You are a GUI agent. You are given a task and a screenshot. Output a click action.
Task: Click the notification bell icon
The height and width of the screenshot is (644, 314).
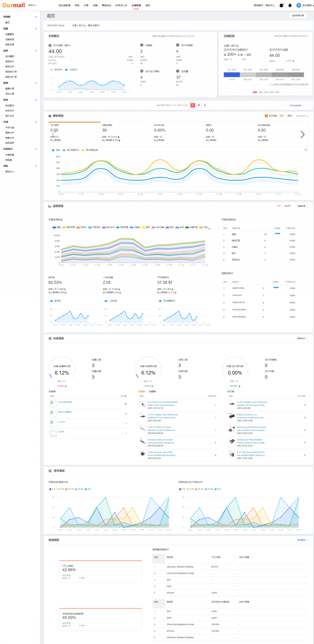290,5
